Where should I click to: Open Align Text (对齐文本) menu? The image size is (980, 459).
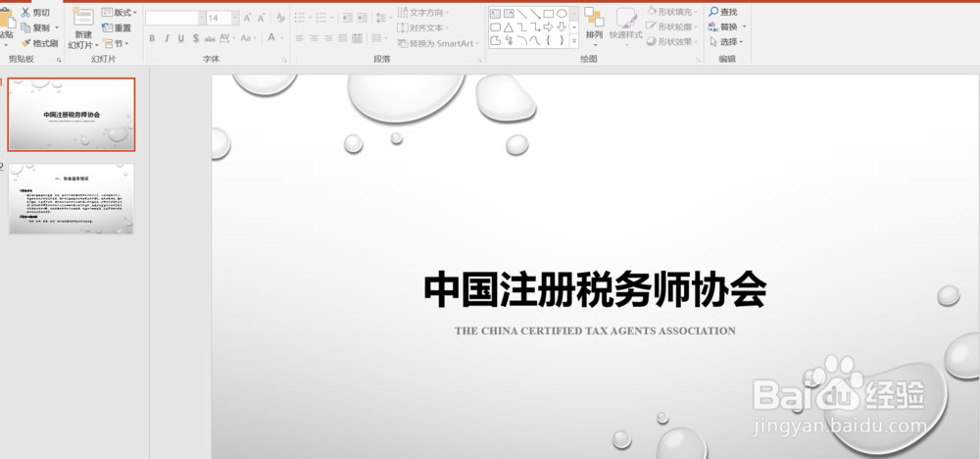pyautogui.click(x=421, y=28)
